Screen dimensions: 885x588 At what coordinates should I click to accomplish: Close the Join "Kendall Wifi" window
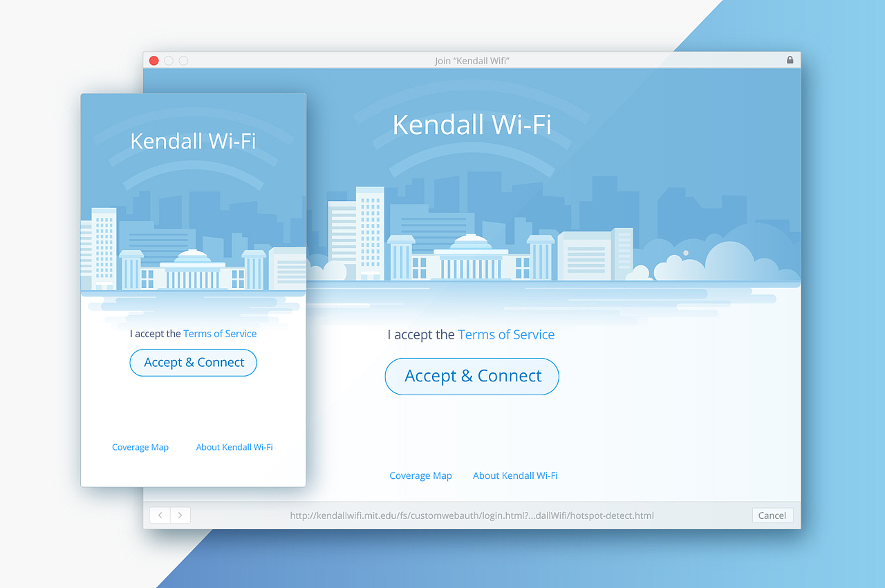tap(154, 61)
